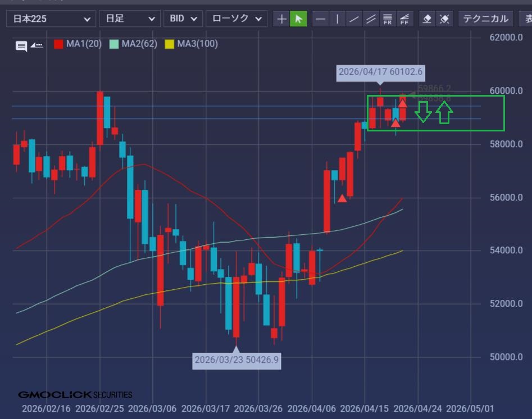Expand the BID price type dropdown
The width and height of the screenshot is (532, 419).
pyautogui.click(x=183, y=19)
